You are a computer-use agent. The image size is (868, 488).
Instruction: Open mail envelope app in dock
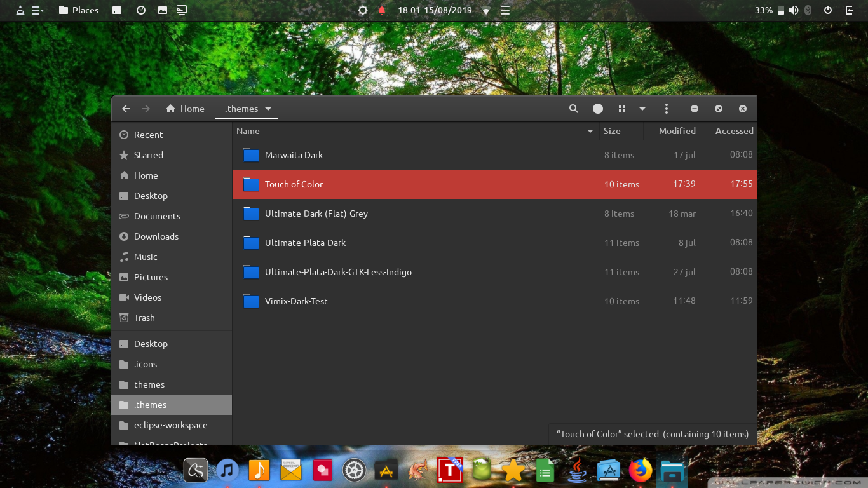pyautogui.click(x=290, y=471)
